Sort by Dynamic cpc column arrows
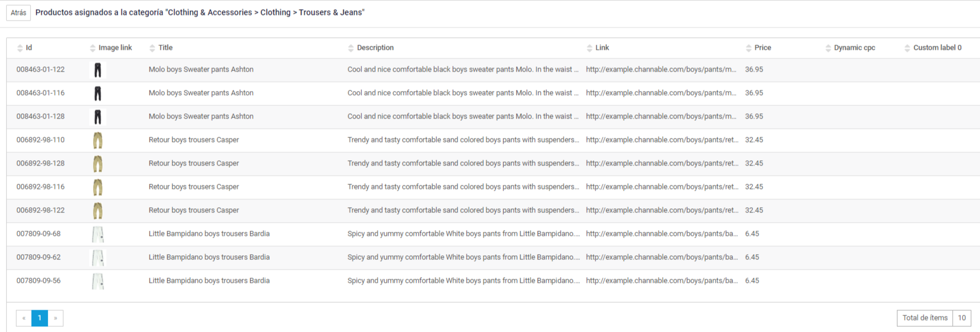The height and width of the screenshot is (332, 980). click(828, 48)
